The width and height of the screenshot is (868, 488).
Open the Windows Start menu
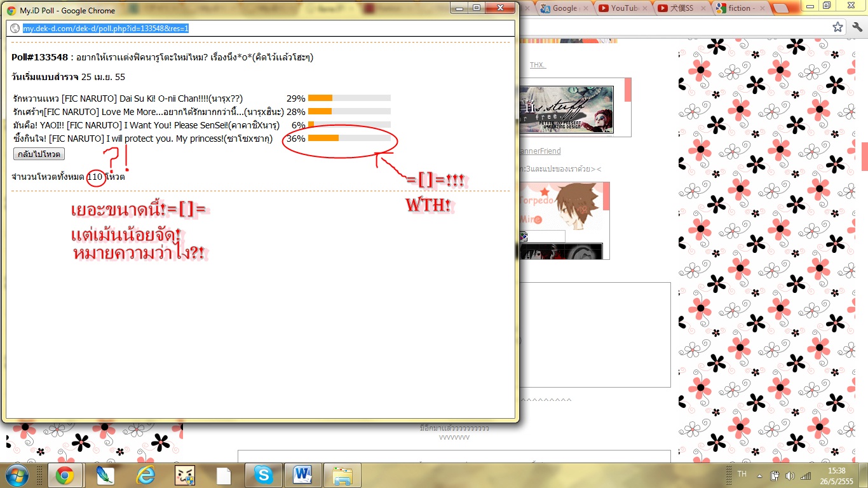16,475
